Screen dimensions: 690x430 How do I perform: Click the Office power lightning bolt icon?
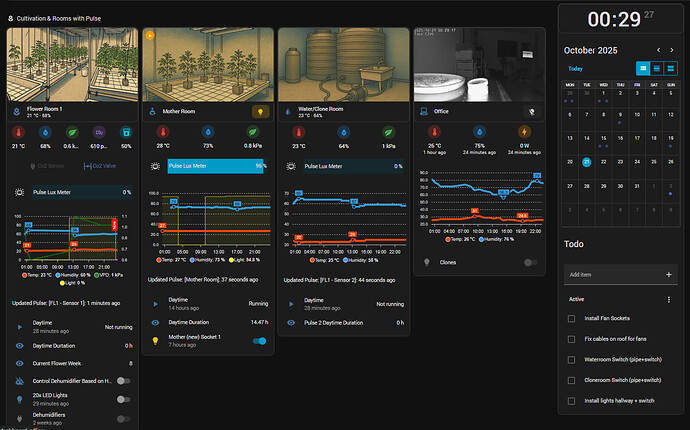pyautogui.click(x=524, y=131)
